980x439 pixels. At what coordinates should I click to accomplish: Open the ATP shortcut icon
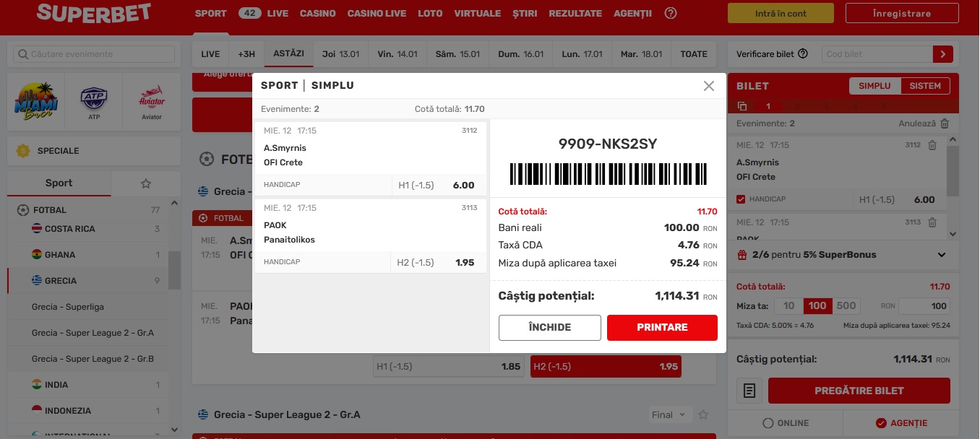tap(94, 100)
